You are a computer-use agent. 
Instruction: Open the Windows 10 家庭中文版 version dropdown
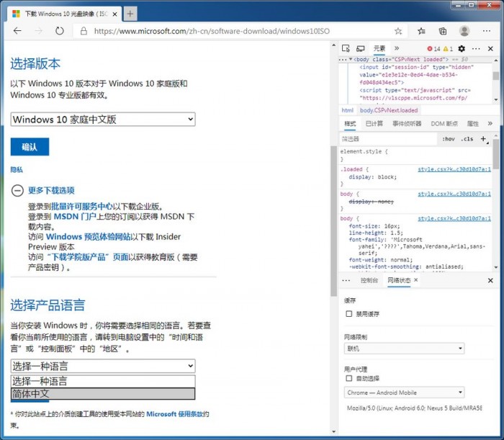(103, 120)
